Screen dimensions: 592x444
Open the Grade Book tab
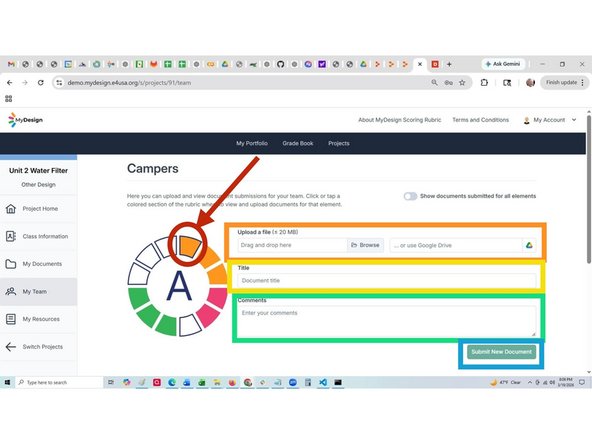click(298, 143)
